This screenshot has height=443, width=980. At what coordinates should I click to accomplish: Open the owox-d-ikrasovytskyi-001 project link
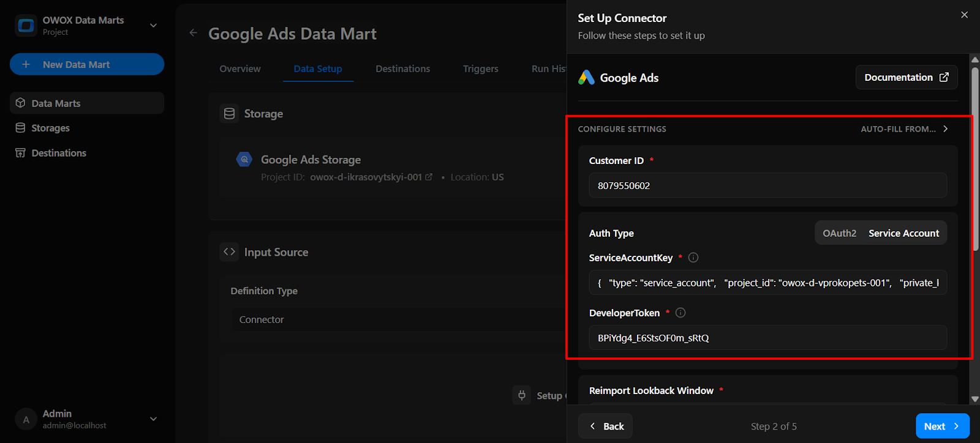366,177
